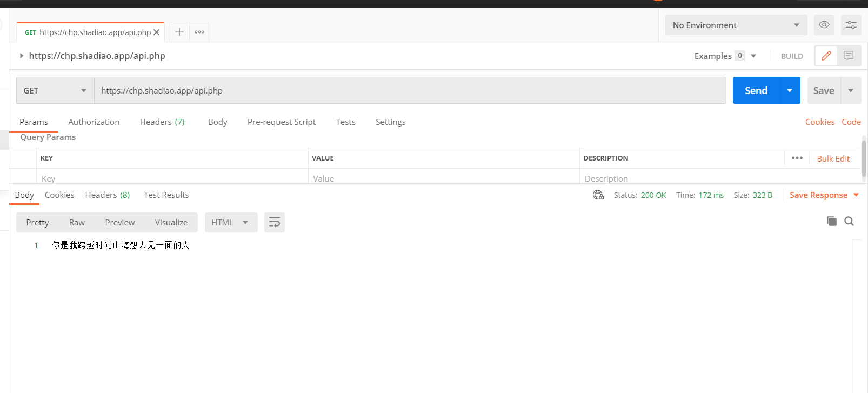Open the Send button dropdown arrow
The height and width of the screenshot is (393, 868).
(x=790, y=90)
